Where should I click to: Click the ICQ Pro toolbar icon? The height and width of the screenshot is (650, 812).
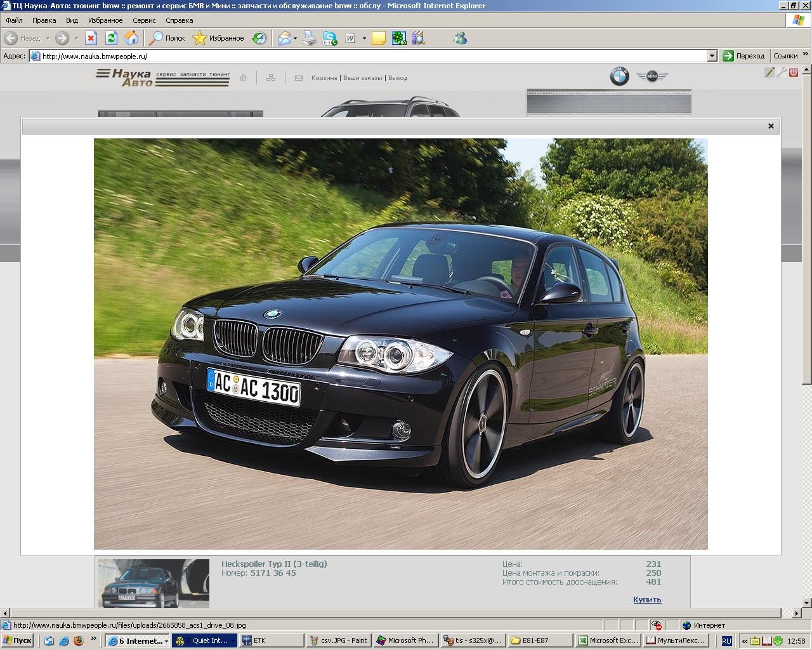click(x=398, y=38)
